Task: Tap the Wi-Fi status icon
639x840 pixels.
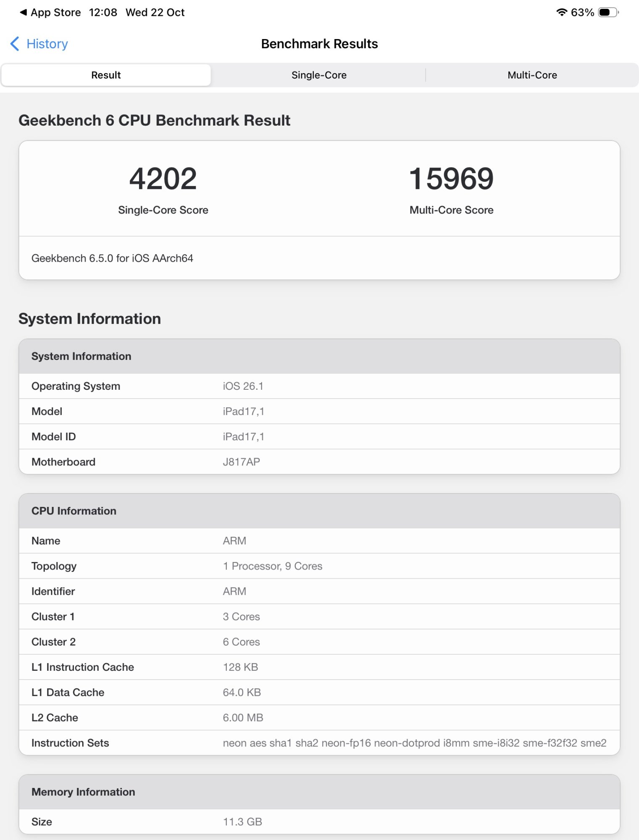Action: [x=562, y=13]
